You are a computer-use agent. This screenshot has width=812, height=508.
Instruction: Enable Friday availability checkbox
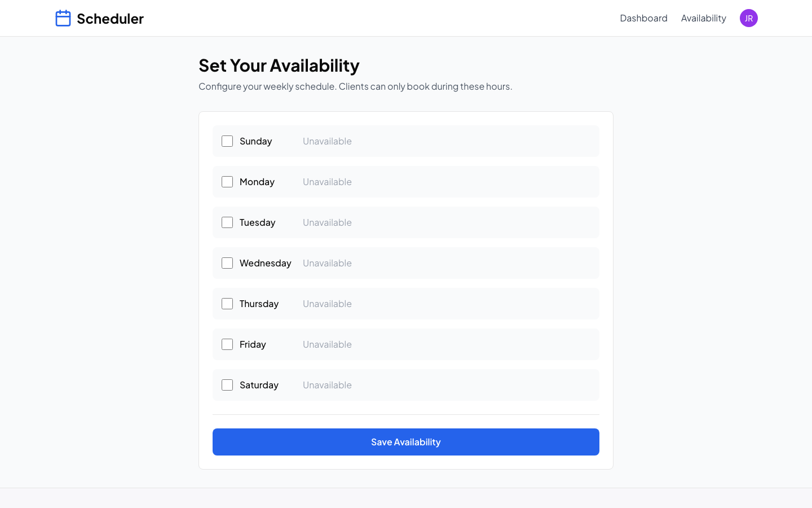point(227,344)
